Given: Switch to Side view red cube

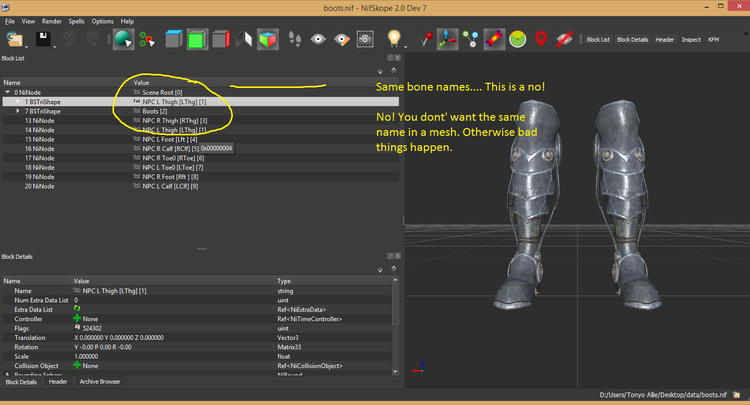Looking at the screenshot, I should [221, 39].
